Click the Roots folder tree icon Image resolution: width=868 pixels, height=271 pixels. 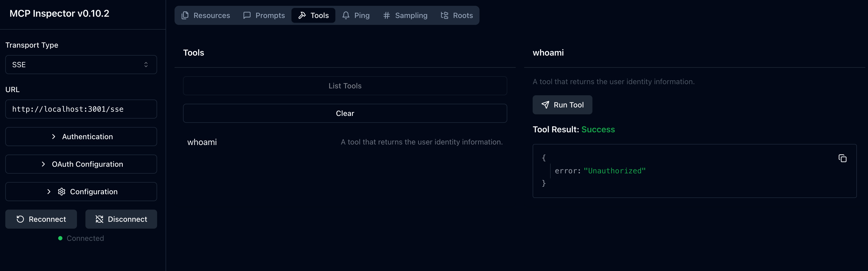coord(444,16)
